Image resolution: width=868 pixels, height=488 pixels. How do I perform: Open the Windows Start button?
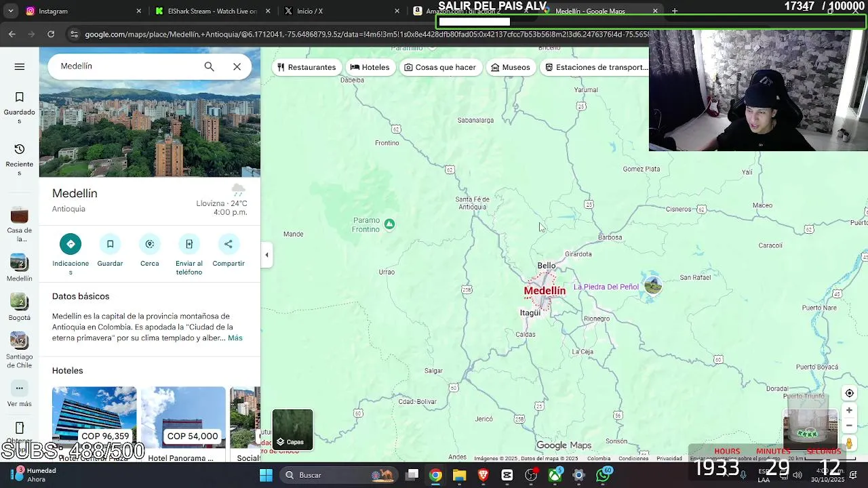coord(266,475)
